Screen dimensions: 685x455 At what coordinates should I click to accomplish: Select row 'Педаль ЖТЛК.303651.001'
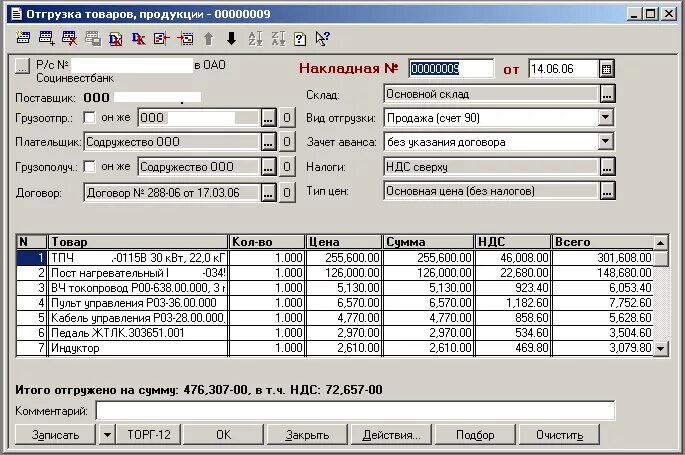click(335, 333)
